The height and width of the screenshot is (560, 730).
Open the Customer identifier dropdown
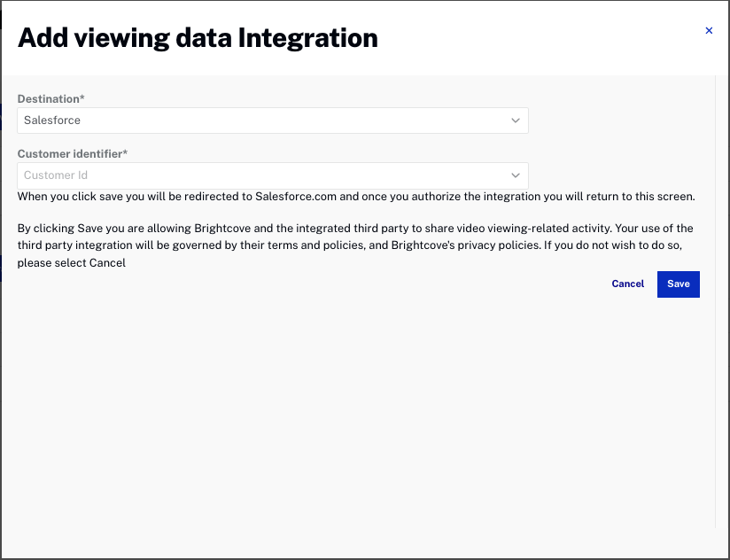(272, 175)
